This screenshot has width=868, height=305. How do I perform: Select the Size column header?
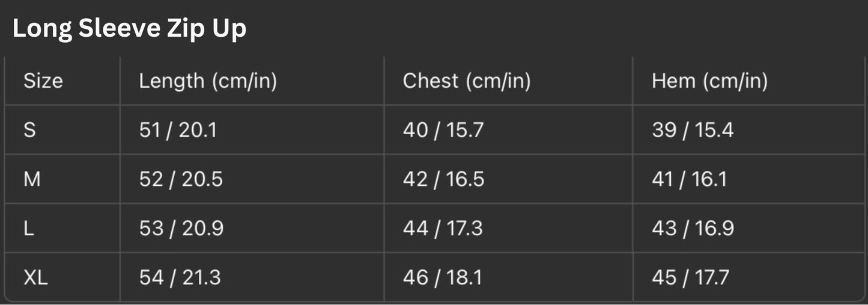click(x=43, y=81)
